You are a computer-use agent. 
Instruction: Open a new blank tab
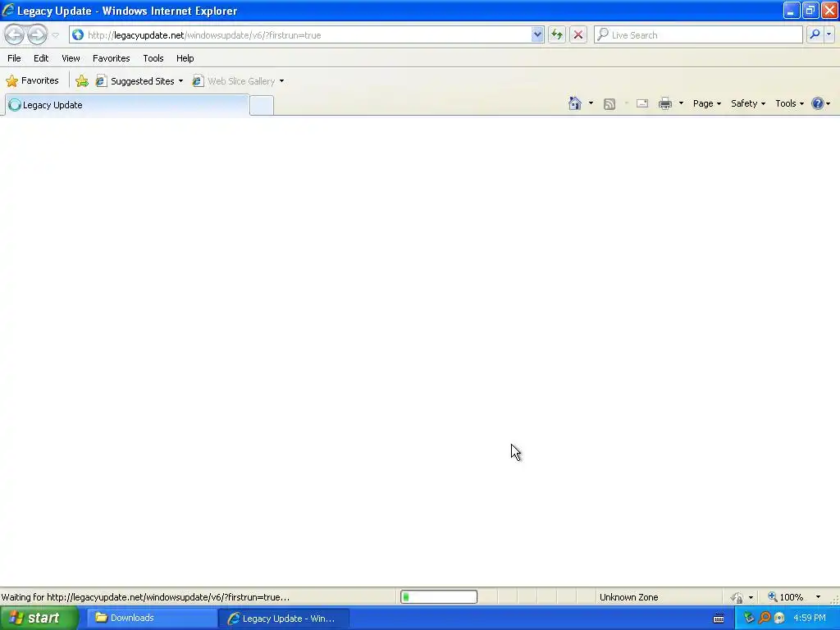262,106
